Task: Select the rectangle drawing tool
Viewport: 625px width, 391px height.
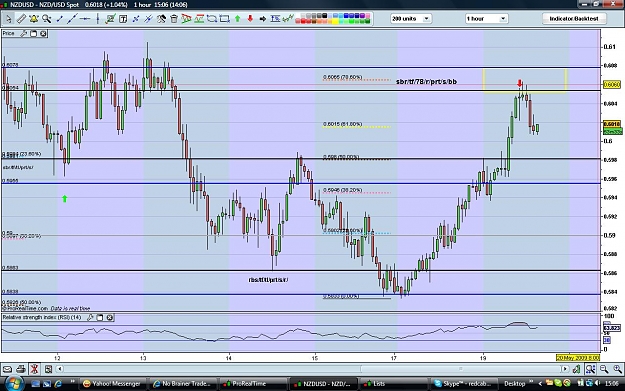Action: [224, 19]
